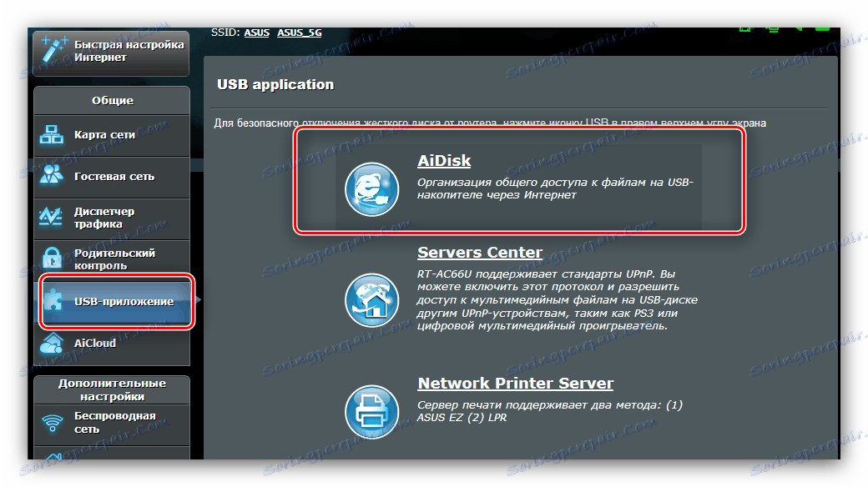This screenshot has height=487, width=868.
Task: Open the Guest Network (Гостевая сеть) icon
Action: pos(52,176)
